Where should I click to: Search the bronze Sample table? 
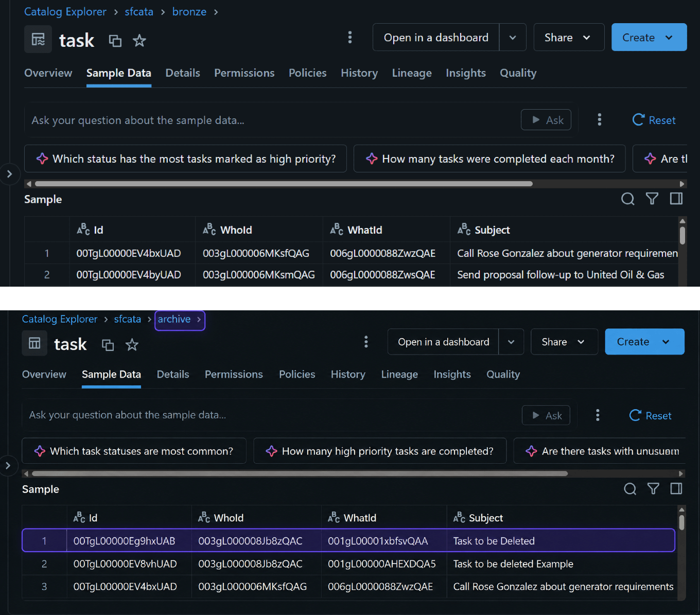627,199
